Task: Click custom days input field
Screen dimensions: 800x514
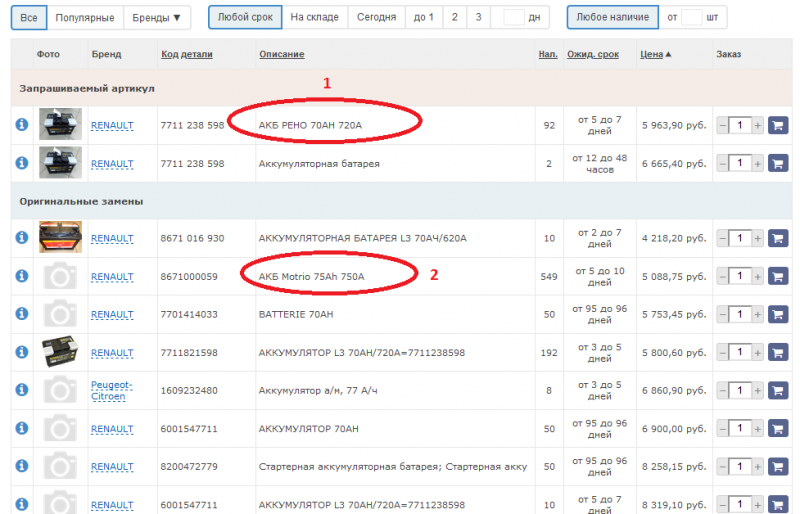Action: [513, 17]
